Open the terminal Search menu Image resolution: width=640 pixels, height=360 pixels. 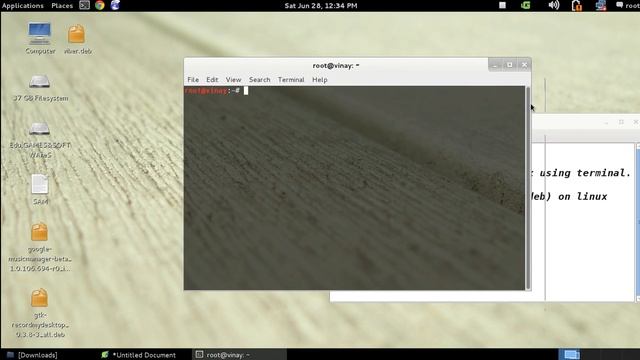point(260,80)
